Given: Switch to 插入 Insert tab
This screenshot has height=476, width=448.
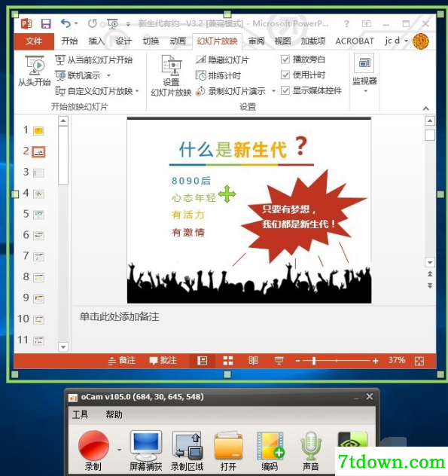Looking at the screenshot, I should [96, 41].
